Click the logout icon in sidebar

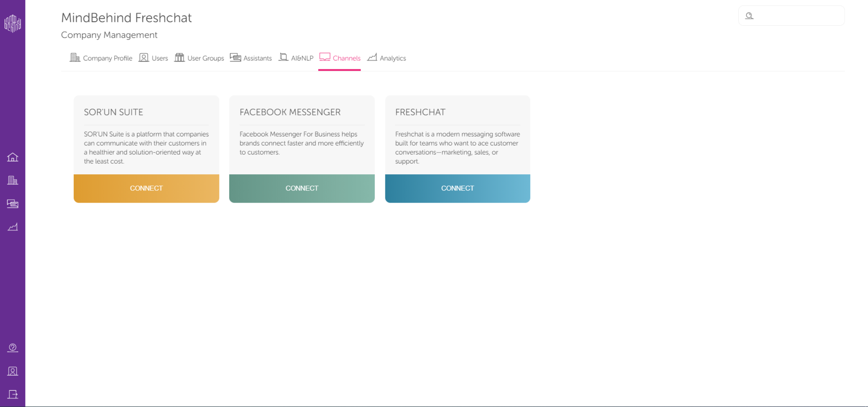[x=12, y=394]
